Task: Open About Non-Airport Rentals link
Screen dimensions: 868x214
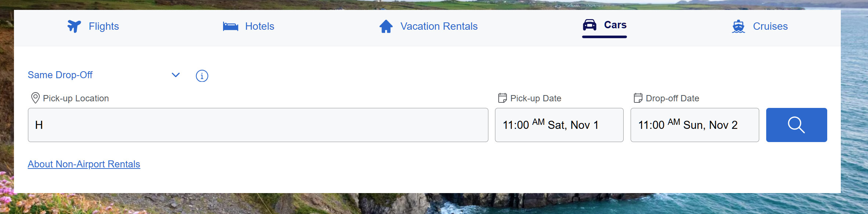Action: (84, 164)
